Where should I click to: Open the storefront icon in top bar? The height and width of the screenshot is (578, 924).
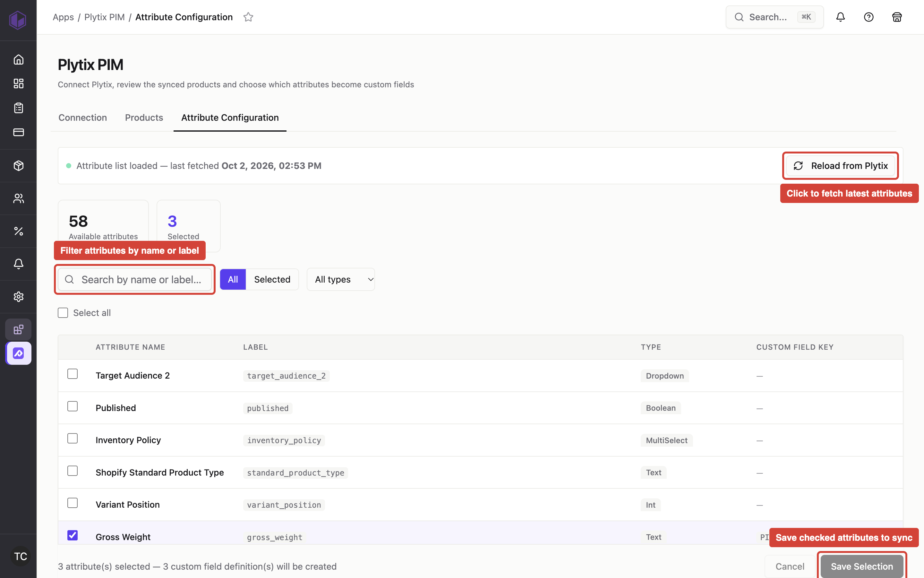pos(897,17)
